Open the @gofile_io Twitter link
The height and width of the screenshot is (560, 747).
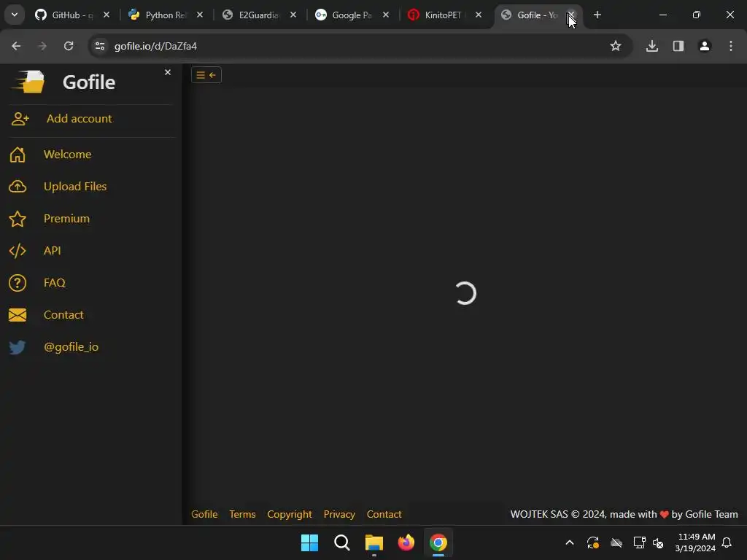(71, 346)
